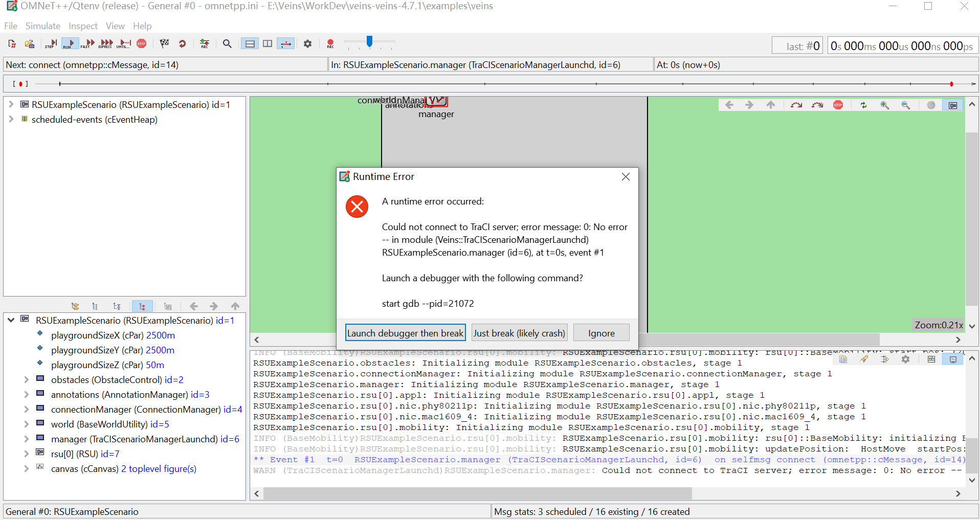Switch inspector to children mode icon
This screenshot has width=980, height=520.
click(142, 306)
